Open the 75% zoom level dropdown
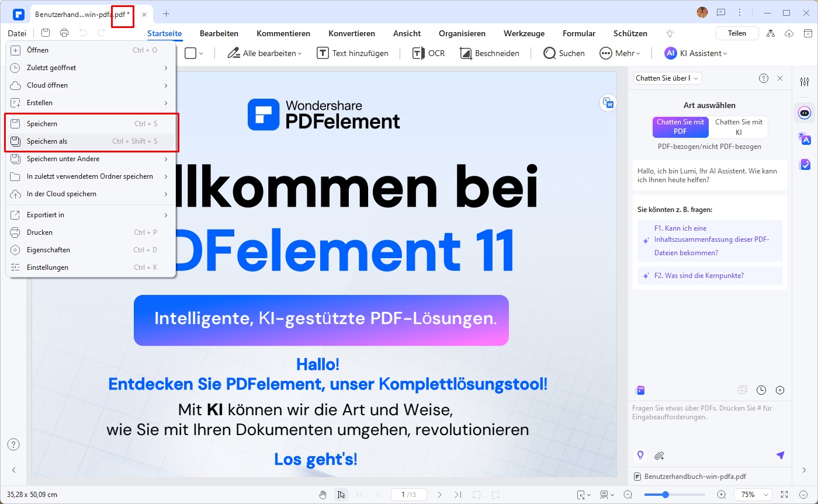This screenshot has width=818, height=504. coord(753,495)
